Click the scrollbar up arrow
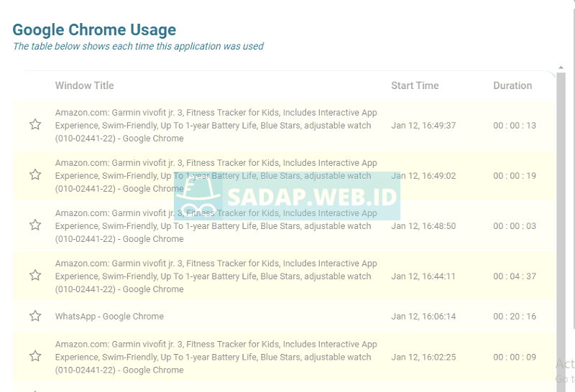This screenshot has height=392, width=575. click(561, 67)
